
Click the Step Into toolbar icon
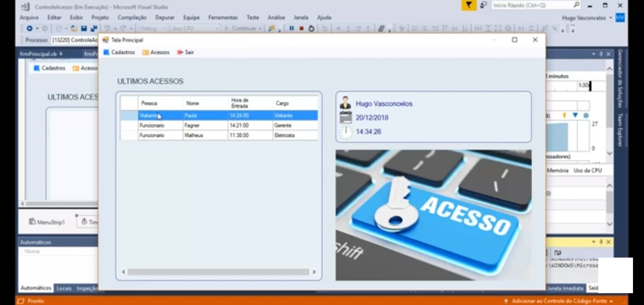pos(348,28)
